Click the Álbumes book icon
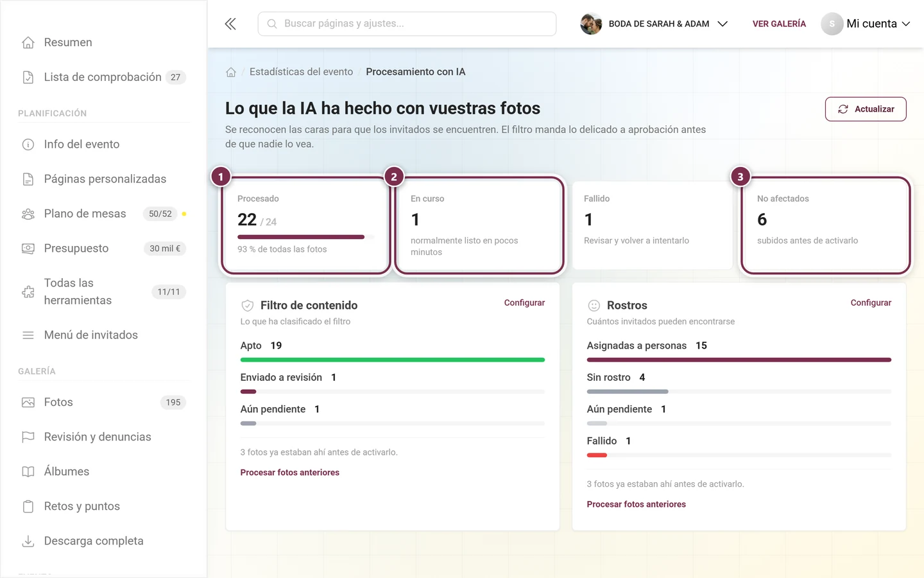This screenshot has width=924, height=578. (x=28, y=472)
